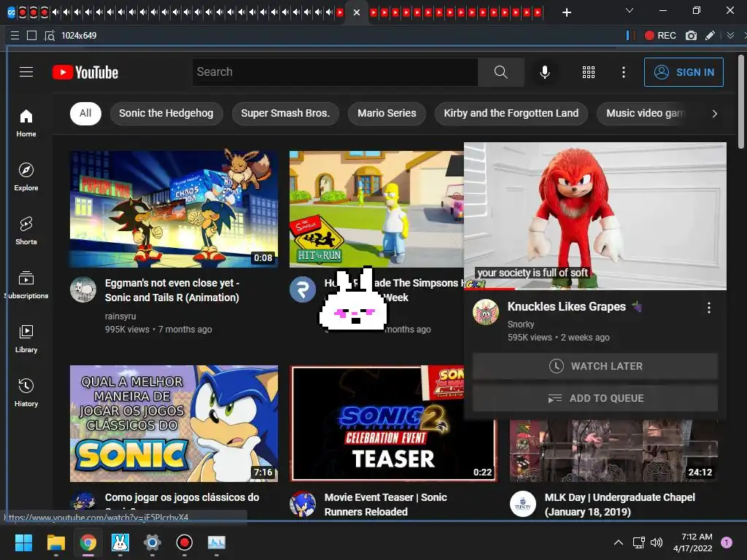Select Kirby and the Forgotten Land chip
Image resolution: width=747 pixels, height=560 pixels.
pos(511,113)
